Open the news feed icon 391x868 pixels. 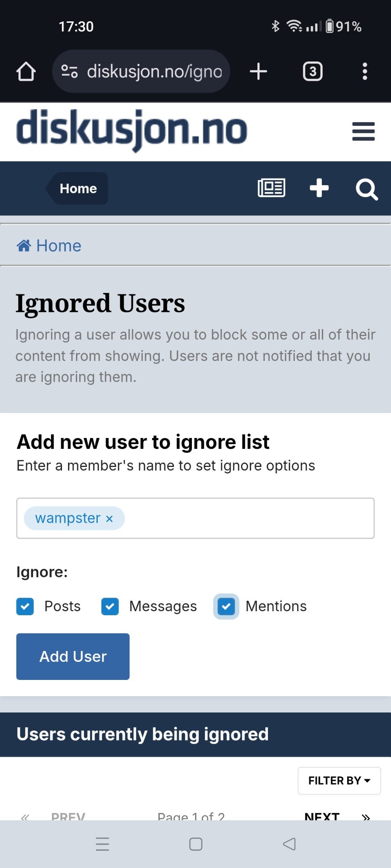(272, 188)
